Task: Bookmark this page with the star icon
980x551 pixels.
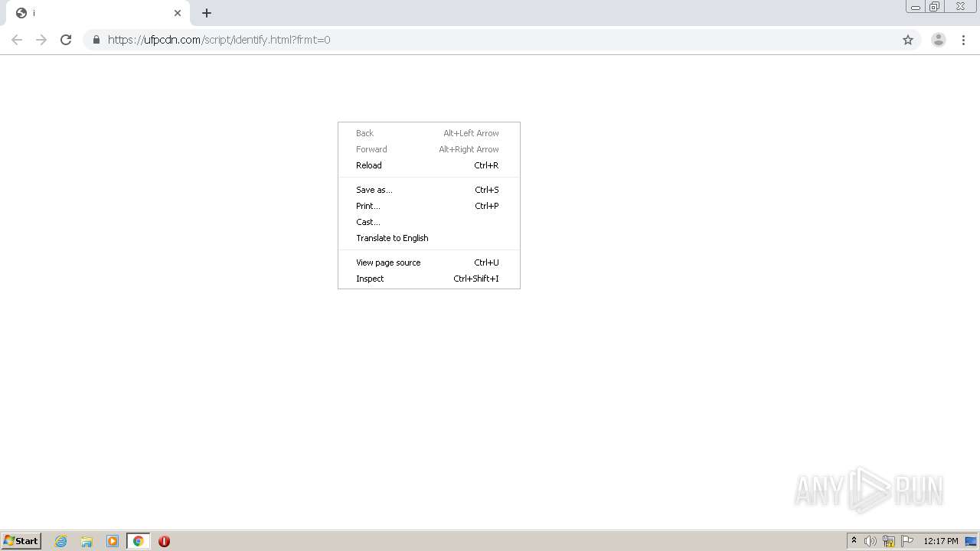Action: click(x=908, y=40)
